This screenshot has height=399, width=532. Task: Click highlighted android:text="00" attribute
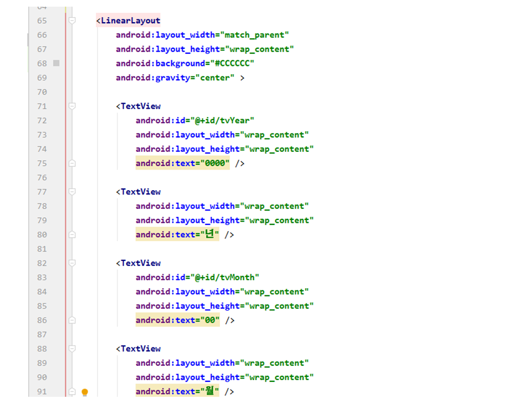(177, 320)
